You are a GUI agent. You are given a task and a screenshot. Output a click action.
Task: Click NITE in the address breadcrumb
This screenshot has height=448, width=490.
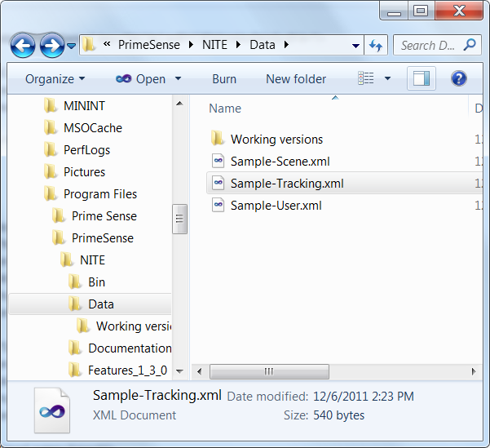tap(214, 45)
